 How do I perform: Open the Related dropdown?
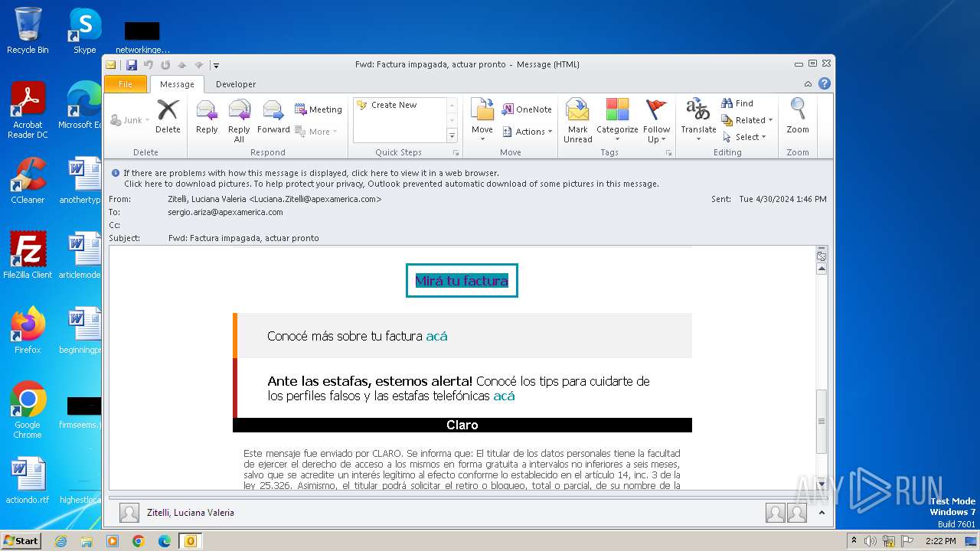[747, 120]
